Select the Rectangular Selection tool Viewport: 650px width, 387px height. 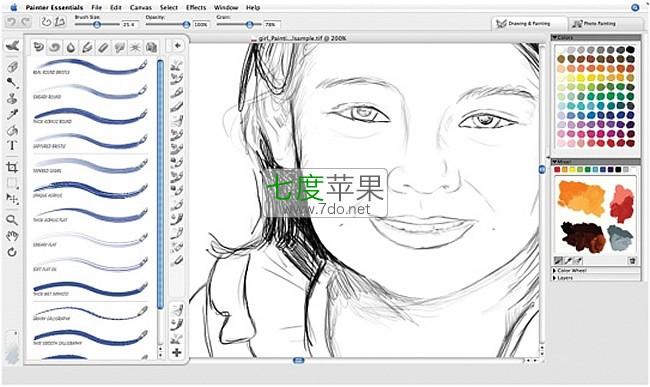coord(12,183)
